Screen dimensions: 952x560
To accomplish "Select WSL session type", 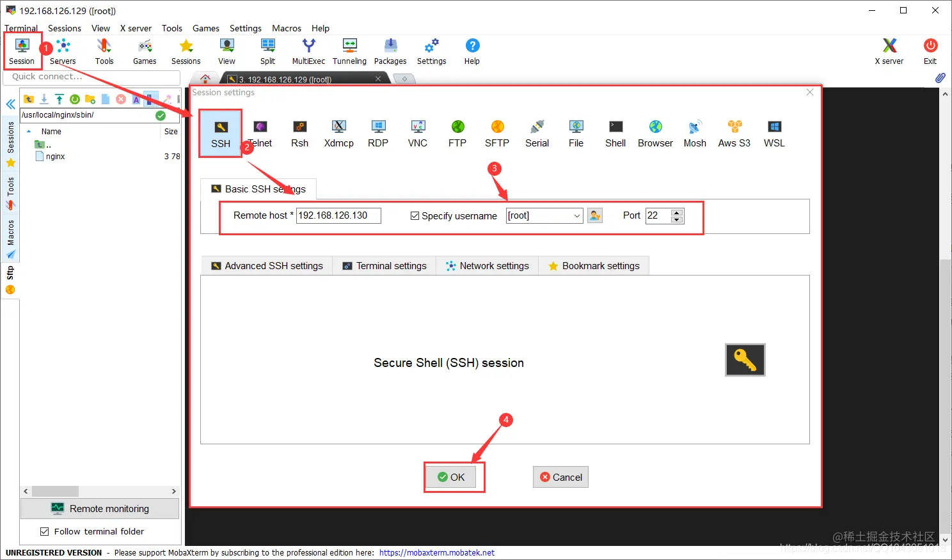I will click(x=774, y=134).
